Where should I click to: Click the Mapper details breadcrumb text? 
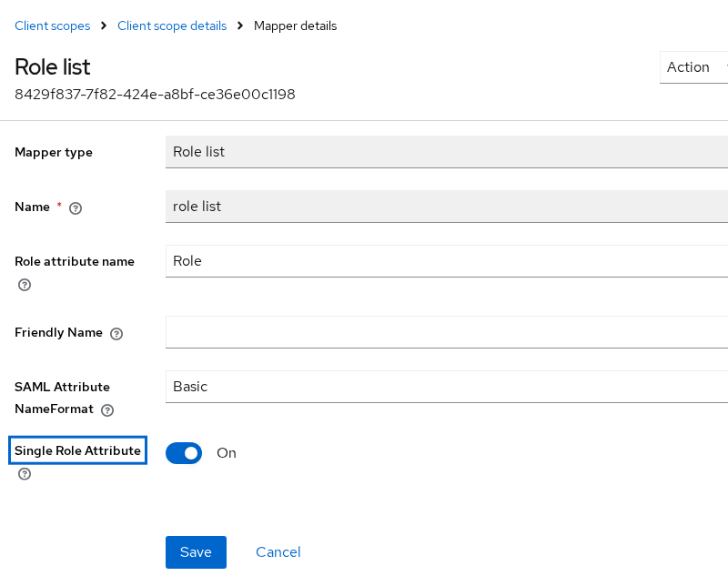pos(295,26)
